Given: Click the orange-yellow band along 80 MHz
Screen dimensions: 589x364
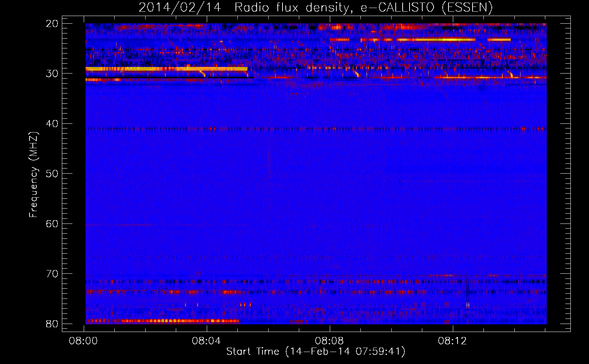Looking at the screenshot, I should tap(162, 321).
